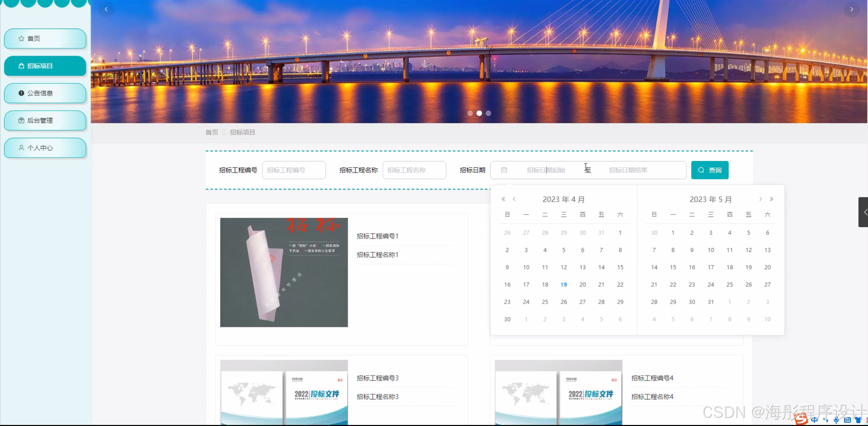The height and width of the screenshot is (426, 868).
Task: Click the 查询 search button
Action: click(x=709, y=170)
